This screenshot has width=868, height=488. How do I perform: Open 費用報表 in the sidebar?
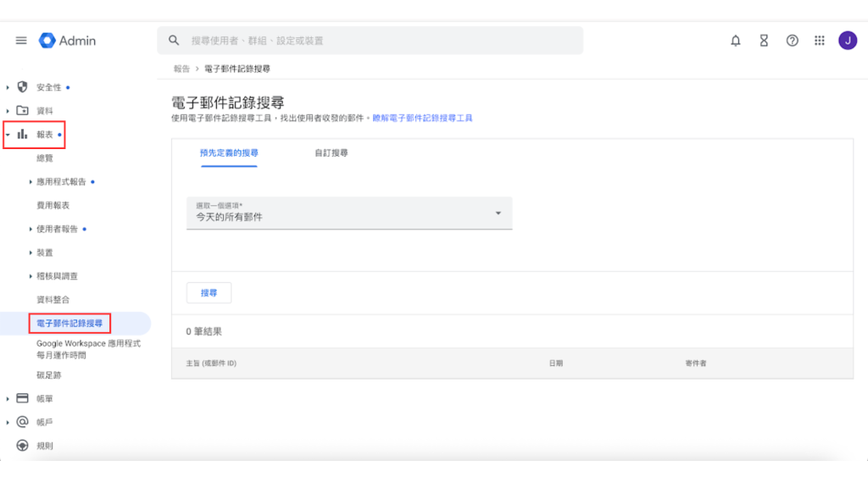[53, 205]
